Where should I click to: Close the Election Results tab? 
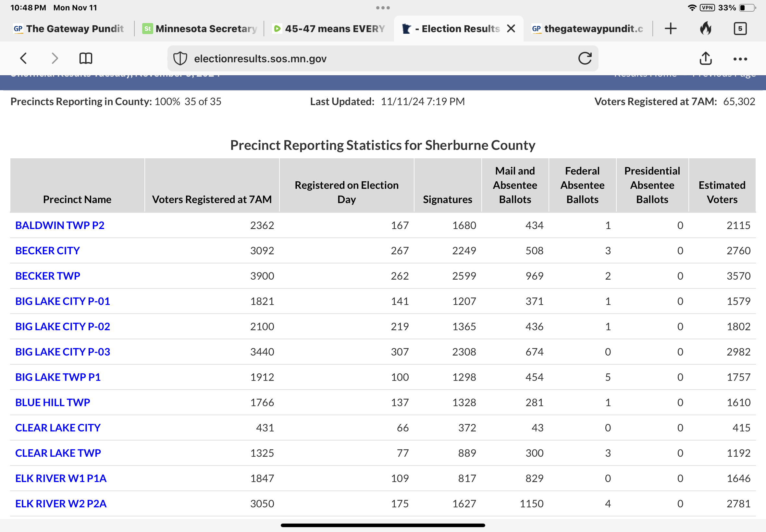click(511, 29)
